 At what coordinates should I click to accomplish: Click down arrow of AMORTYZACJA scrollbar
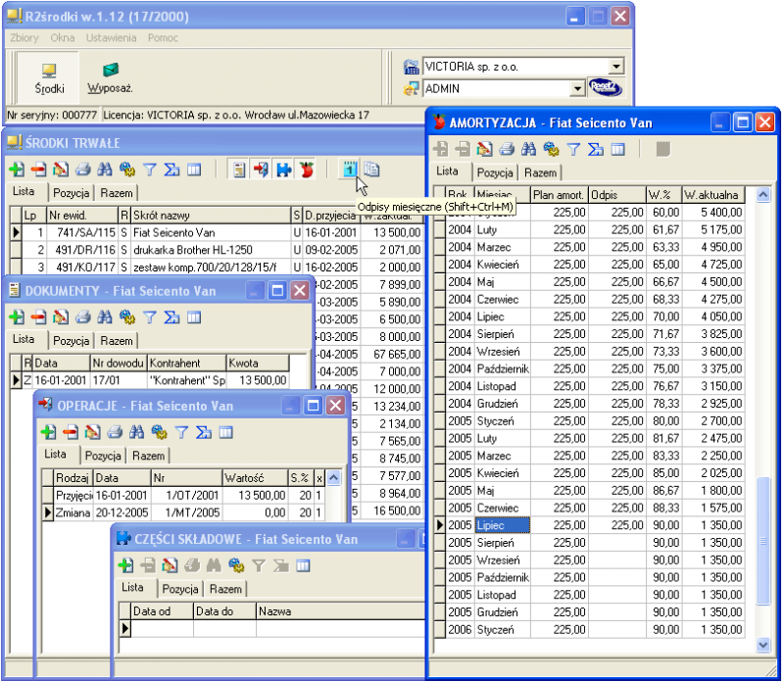pos(763,645)
